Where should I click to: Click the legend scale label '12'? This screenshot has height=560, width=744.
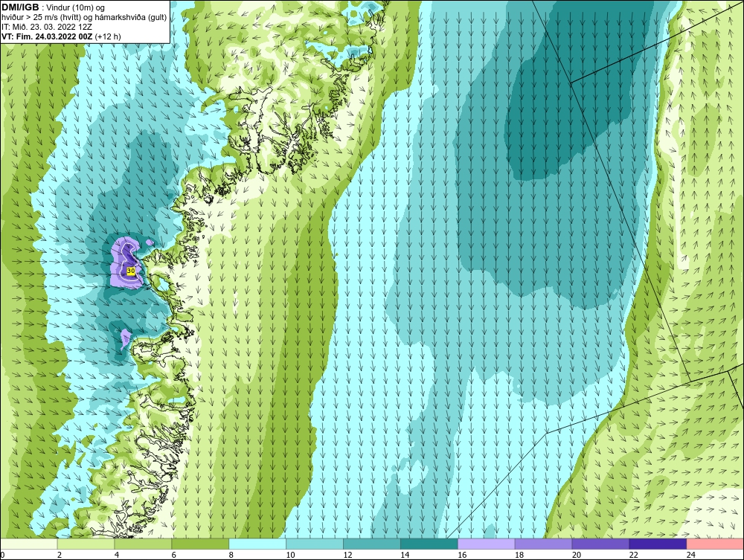point(347,555)
